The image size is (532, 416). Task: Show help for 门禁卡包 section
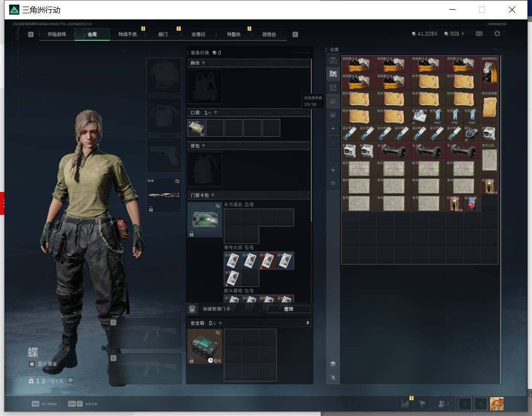click(x=213, y=195)
